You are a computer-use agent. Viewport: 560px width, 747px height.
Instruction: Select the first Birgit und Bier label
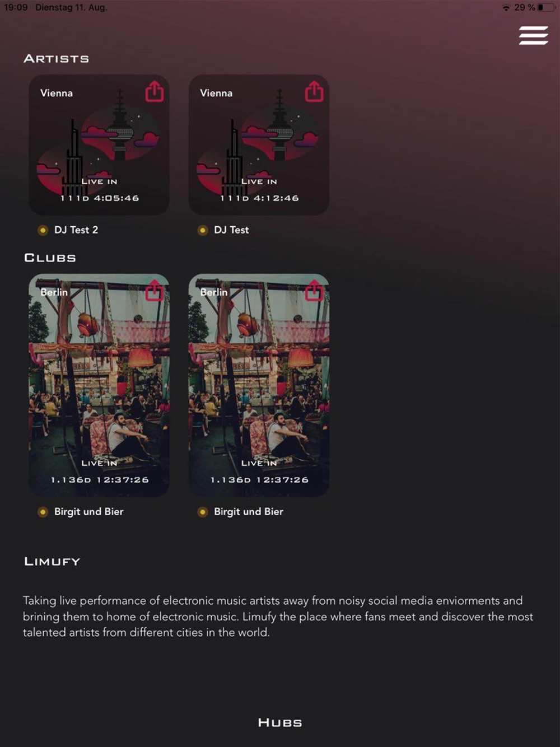(x=89, y=512)
